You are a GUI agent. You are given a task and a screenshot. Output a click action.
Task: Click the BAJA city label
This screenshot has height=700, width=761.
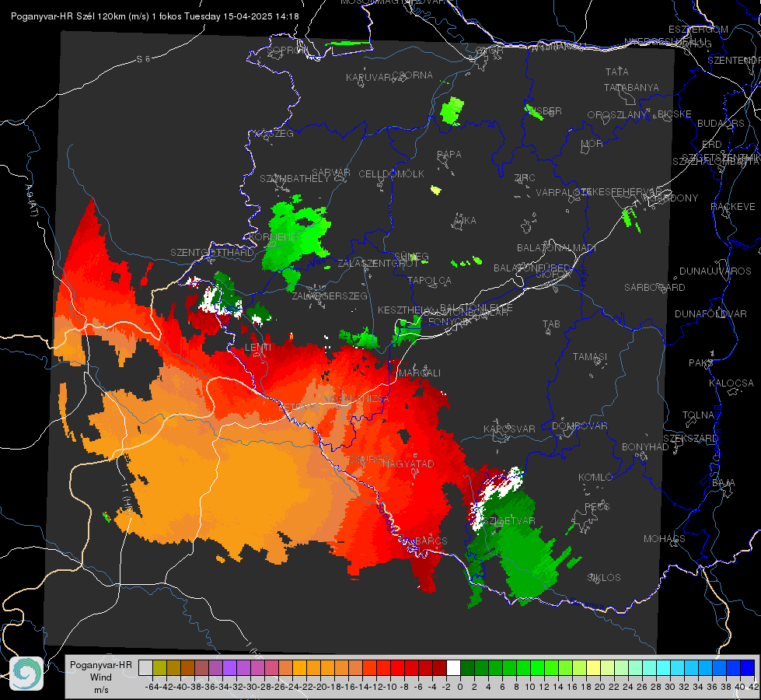point(724,483)
